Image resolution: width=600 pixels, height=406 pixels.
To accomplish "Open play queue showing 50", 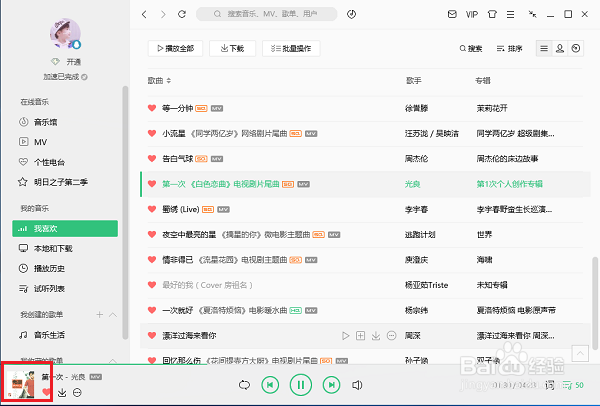I will 573,385.
